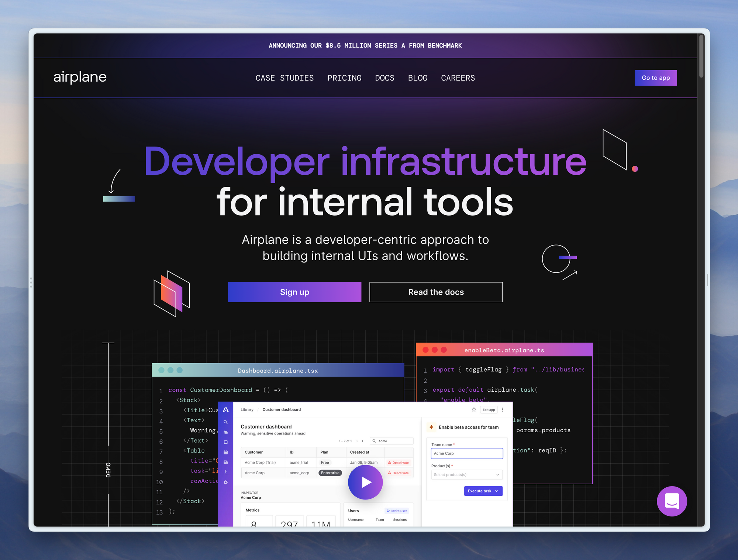738x560 pixels.
Task: Click the monitor icon in demo sidebar
Action: [226, 442]
